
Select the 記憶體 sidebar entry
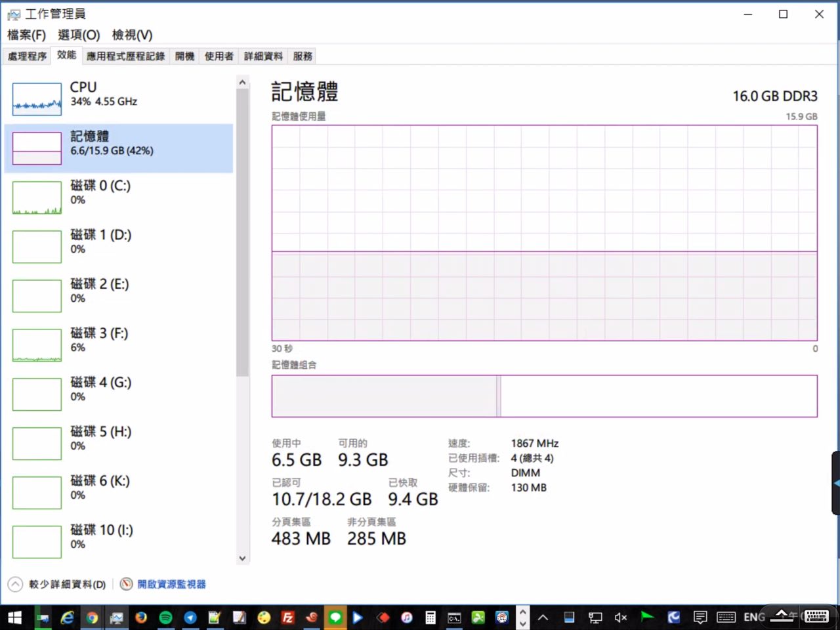click(119, 148)
